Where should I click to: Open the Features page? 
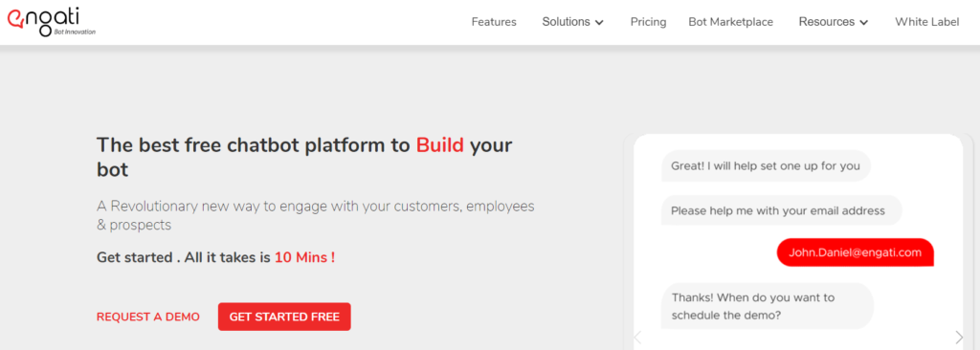point(494,22)
